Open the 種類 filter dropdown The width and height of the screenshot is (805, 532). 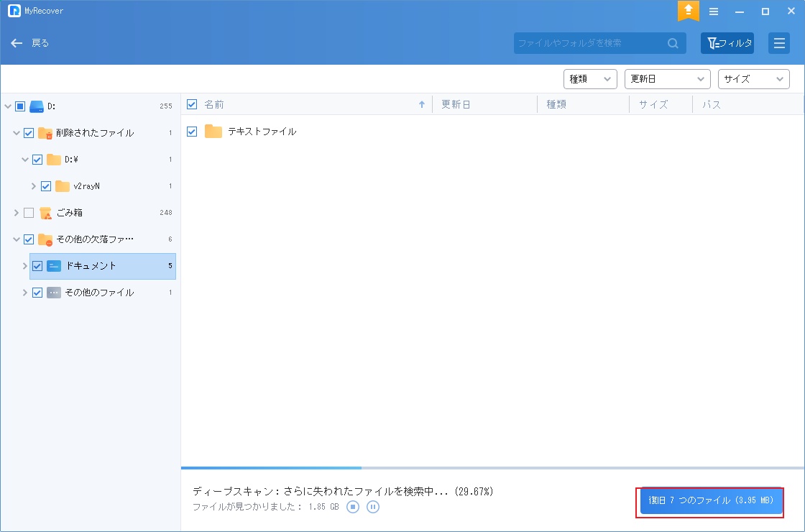click(590, 79)
